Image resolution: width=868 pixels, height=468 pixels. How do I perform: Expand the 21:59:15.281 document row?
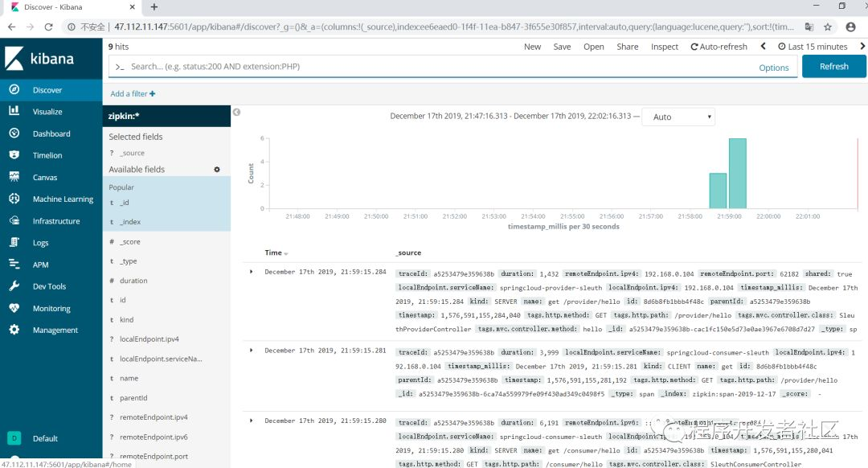252,350
